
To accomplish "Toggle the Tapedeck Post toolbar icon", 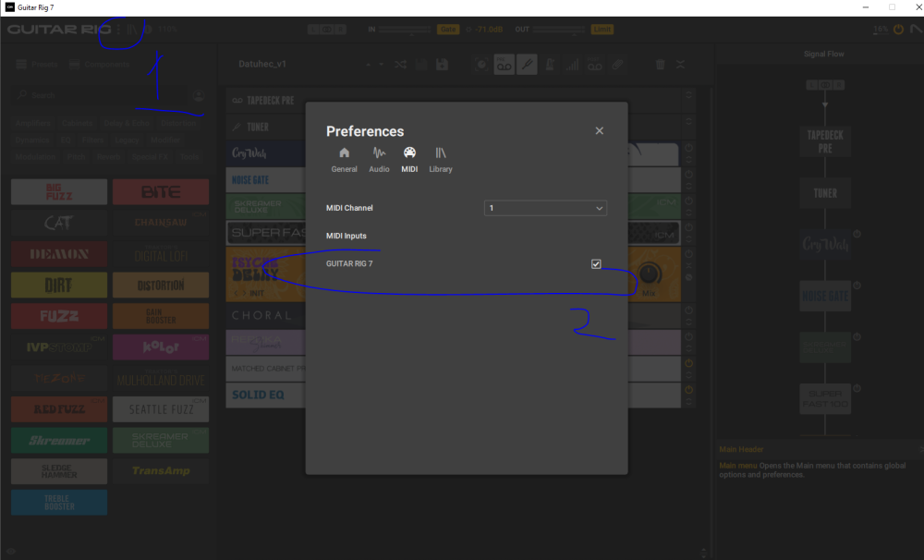I will point(594,65).
